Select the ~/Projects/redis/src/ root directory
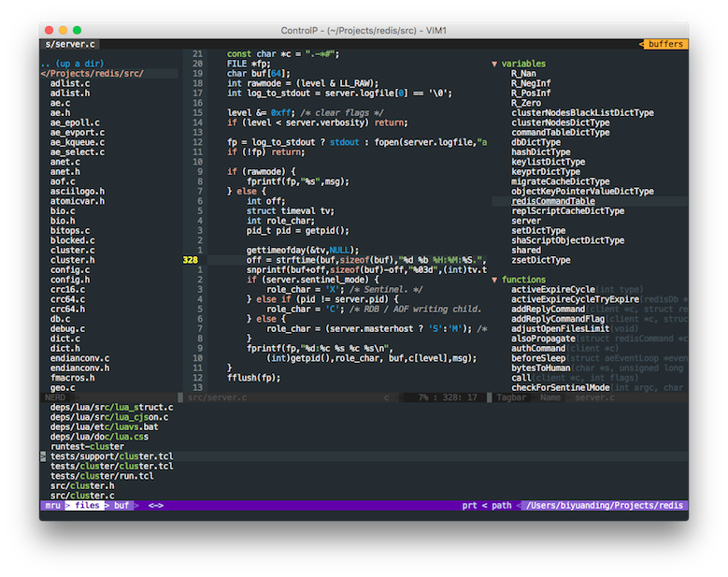 [93, 73]
